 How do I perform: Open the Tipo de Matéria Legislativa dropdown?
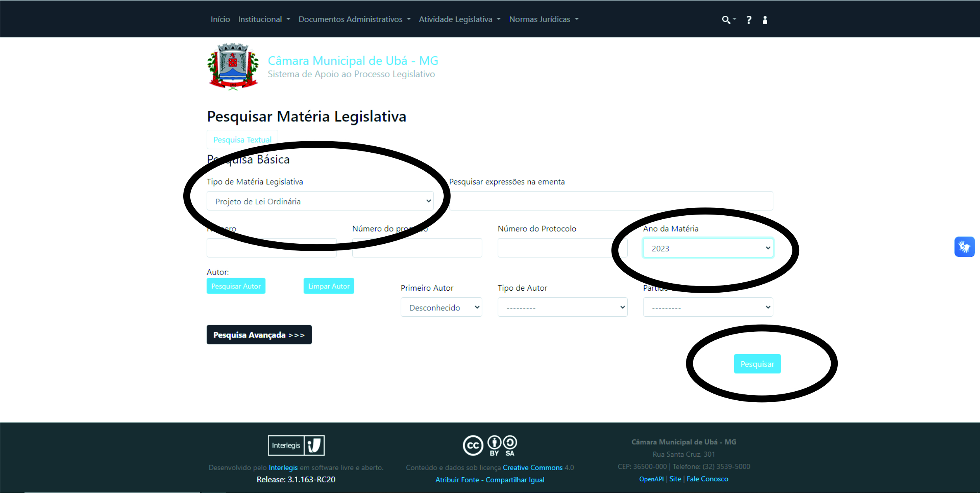(320, 201)
